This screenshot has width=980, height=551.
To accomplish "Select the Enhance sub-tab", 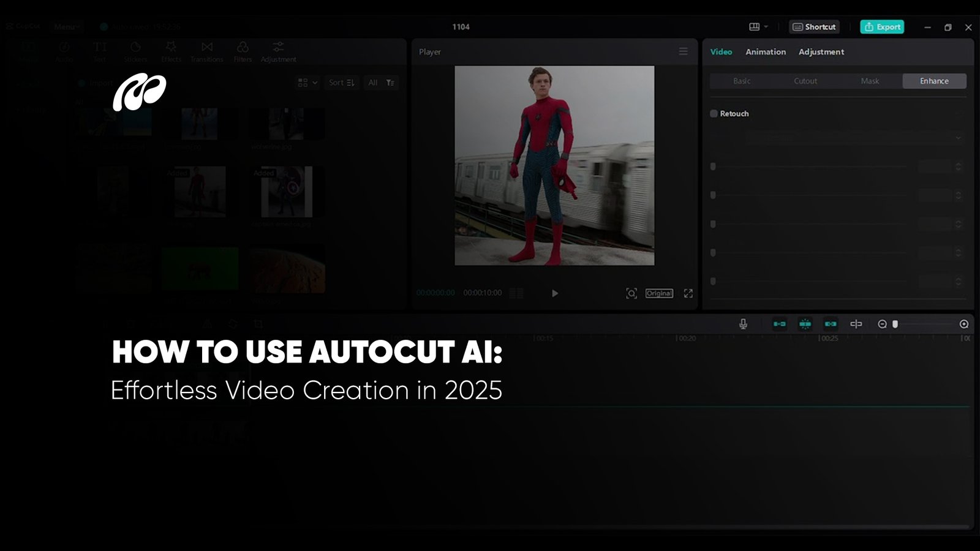I will click(934, 81).
